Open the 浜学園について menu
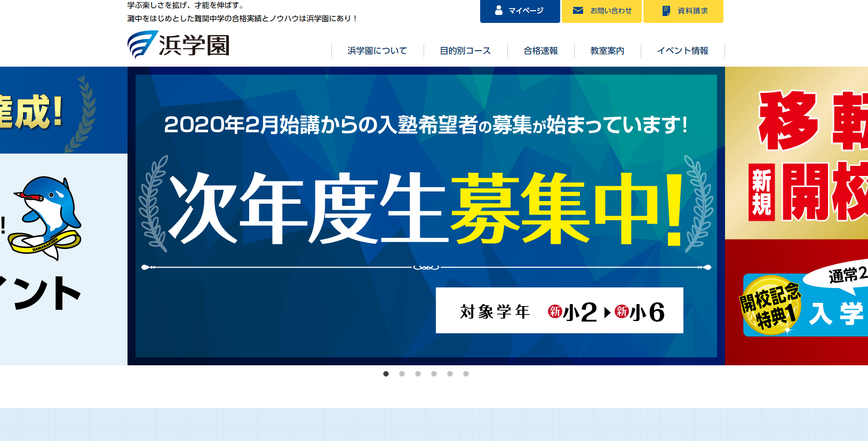868x441 pixels. coord(377,51)
